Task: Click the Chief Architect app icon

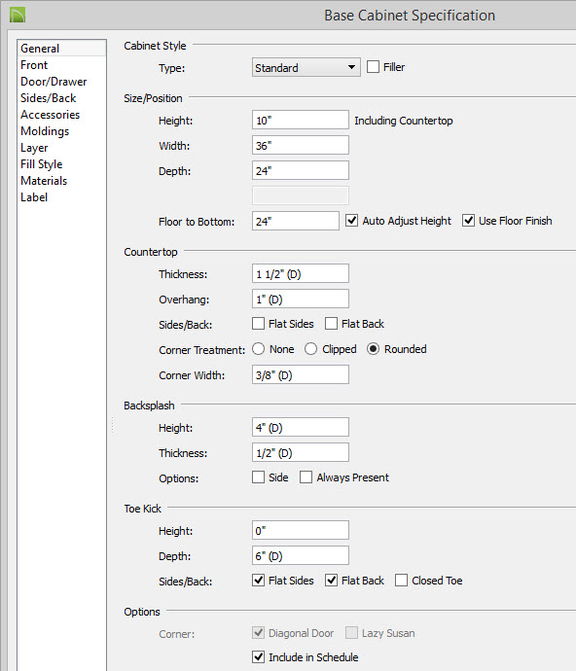Action: (x=18, y=15)
